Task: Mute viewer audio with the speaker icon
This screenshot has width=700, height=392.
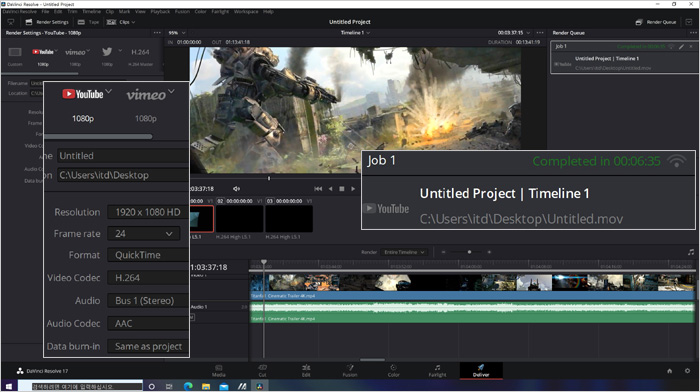Action: (237, 189)
